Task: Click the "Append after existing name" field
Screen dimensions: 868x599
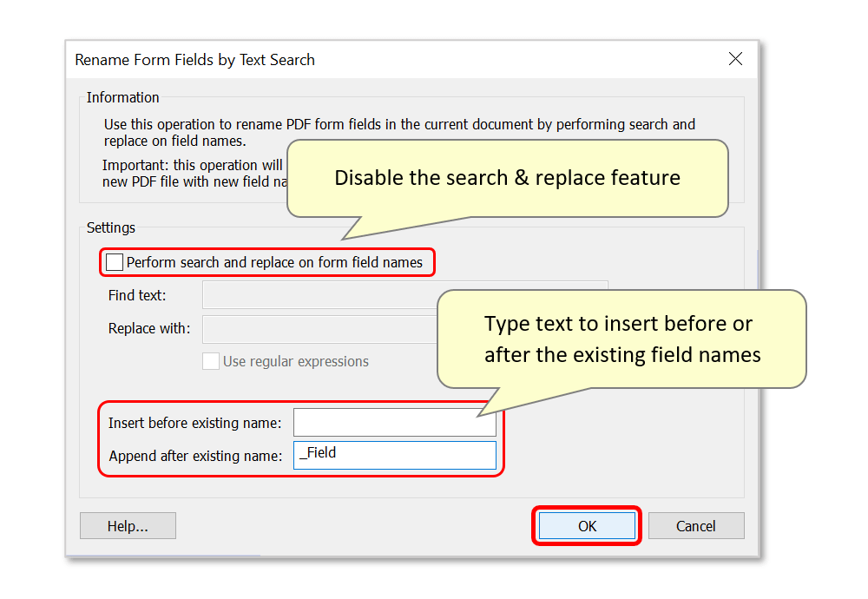Action: coord(394,454)
